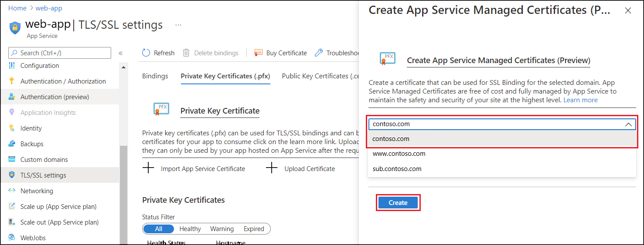Click the Create button

[398, 203]
